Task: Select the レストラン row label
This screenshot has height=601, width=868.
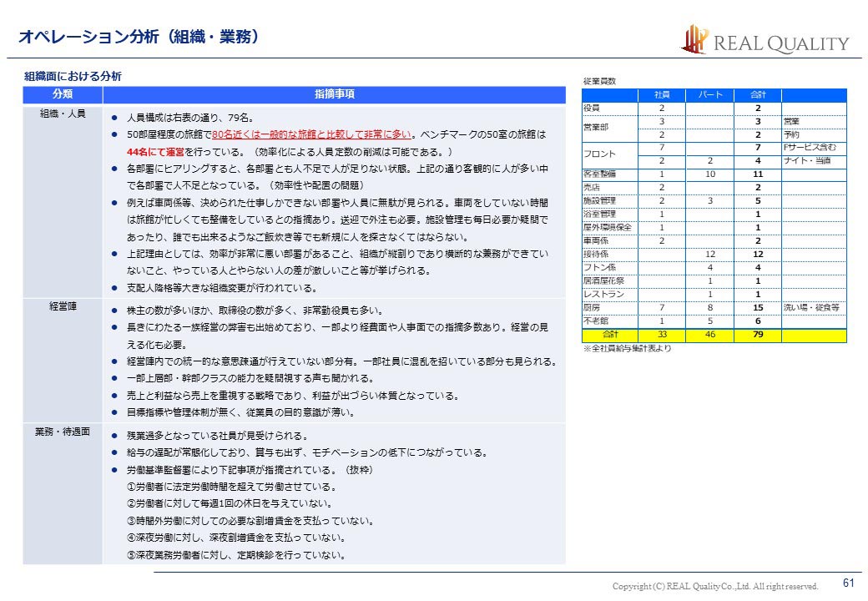Action: (x=604, y=294)
